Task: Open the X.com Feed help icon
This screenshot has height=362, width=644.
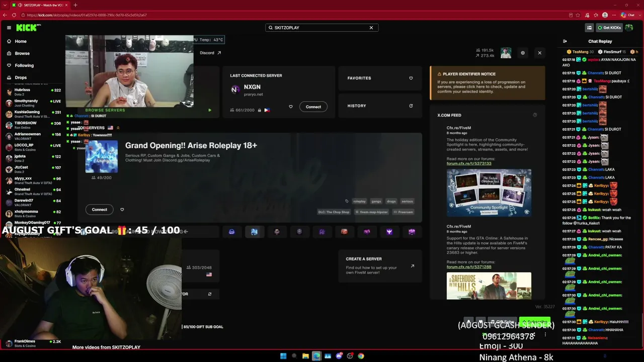Action: click(535, 115)
